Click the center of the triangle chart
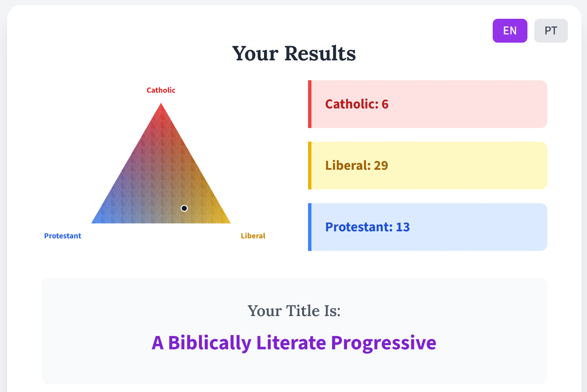This screenshot has height=392, width=587. pos(161,183)
